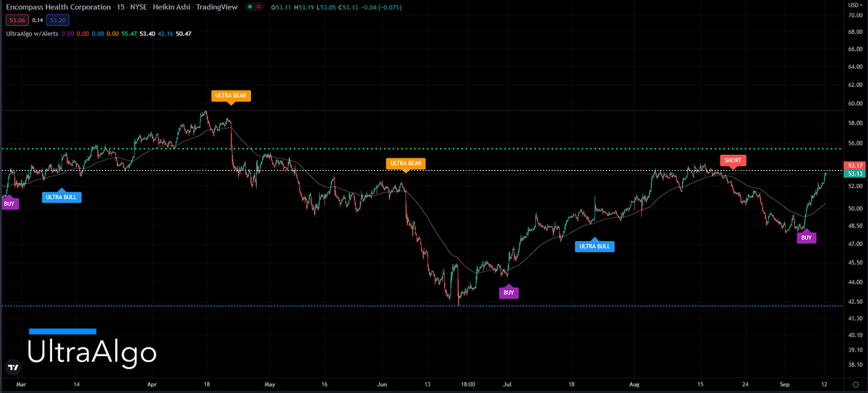Viewport: 868px width, 393px height.
Task: Click the ULTRA BEAR label in June
Action: [405, 164]
